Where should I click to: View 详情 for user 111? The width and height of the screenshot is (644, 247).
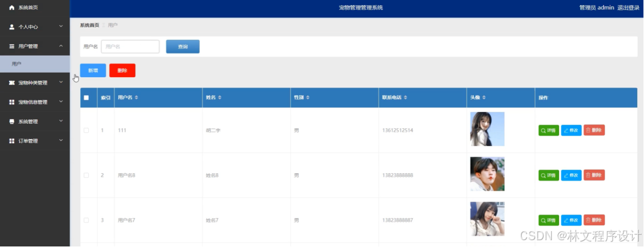click(549, 130)
